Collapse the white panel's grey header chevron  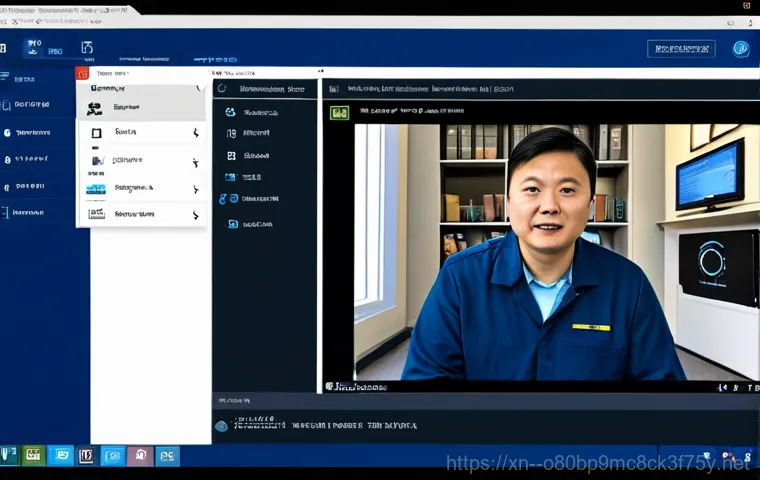[198, 88]
